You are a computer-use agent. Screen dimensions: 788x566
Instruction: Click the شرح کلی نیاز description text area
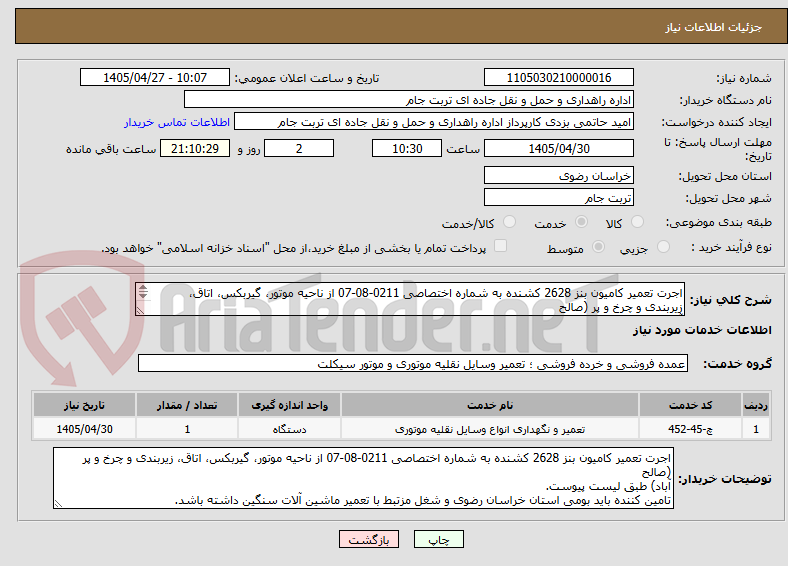coord(410,299)
